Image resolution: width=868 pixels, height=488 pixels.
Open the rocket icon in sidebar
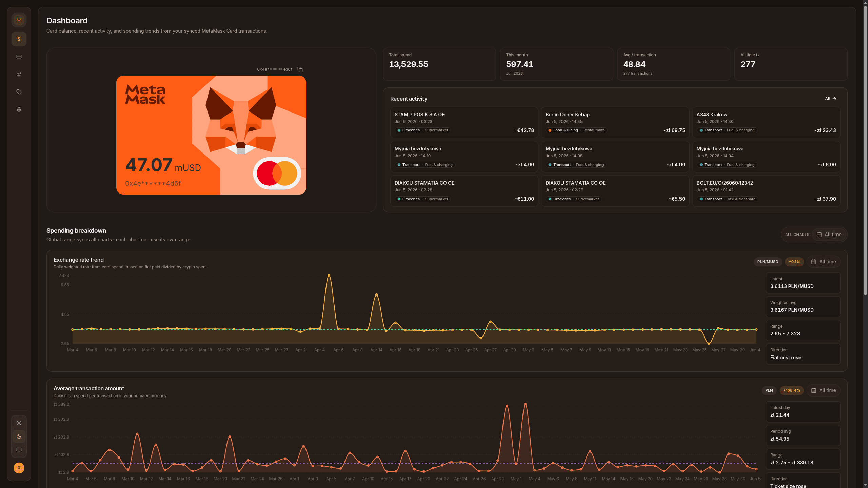pyautogui.click(x=19, y=74)
